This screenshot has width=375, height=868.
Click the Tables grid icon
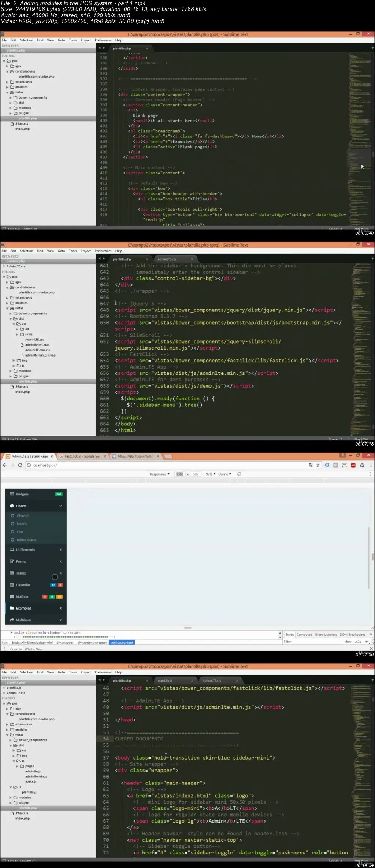[x=12, y=573]
